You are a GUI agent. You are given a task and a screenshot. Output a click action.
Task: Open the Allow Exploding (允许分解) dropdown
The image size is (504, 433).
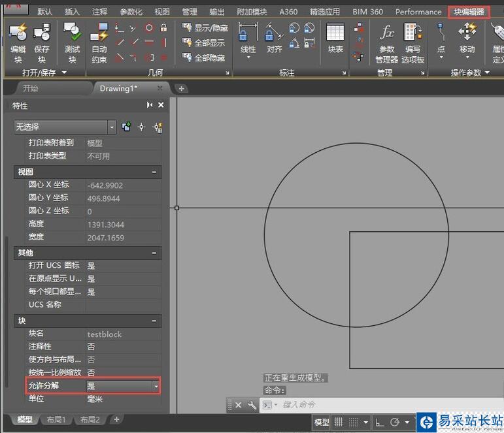156,386
